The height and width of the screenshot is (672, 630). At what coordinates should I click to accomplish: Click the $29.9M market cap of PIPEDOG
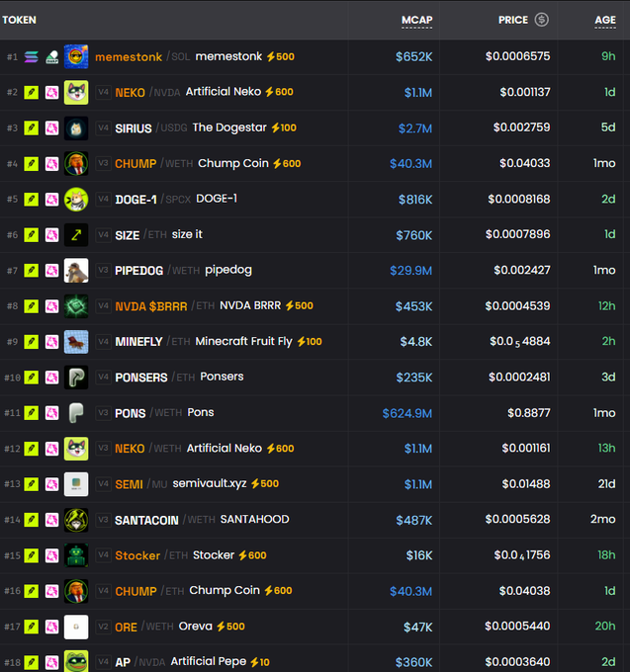tap(410, 271)
